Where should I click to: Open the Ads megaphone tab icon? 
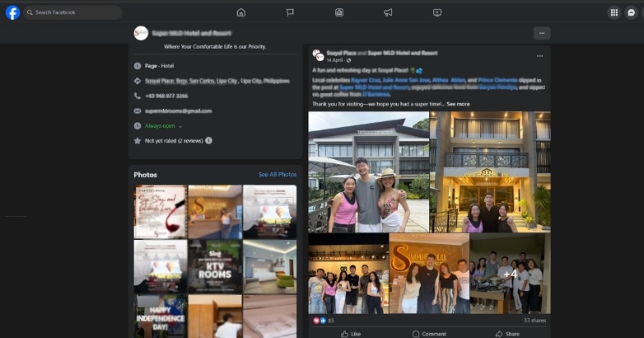click(x=388, y=12)
